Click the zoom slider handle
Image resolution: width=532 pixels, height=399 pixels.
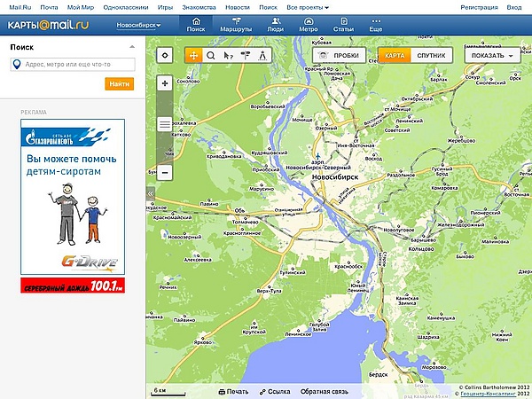pos(164,124)
